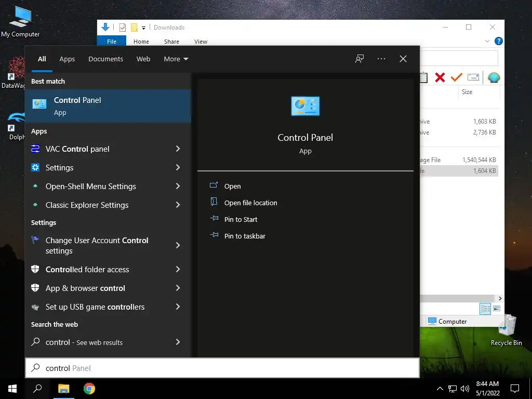
Task: Click the Classic Shell seashell icon
Action: tap(494, 77)
